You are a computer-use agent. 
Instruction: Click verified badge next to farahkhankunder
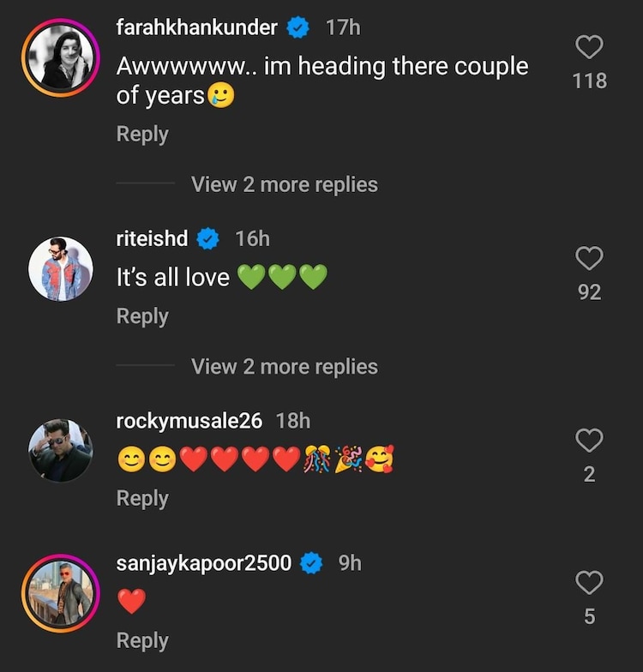[x=297, y=27]
